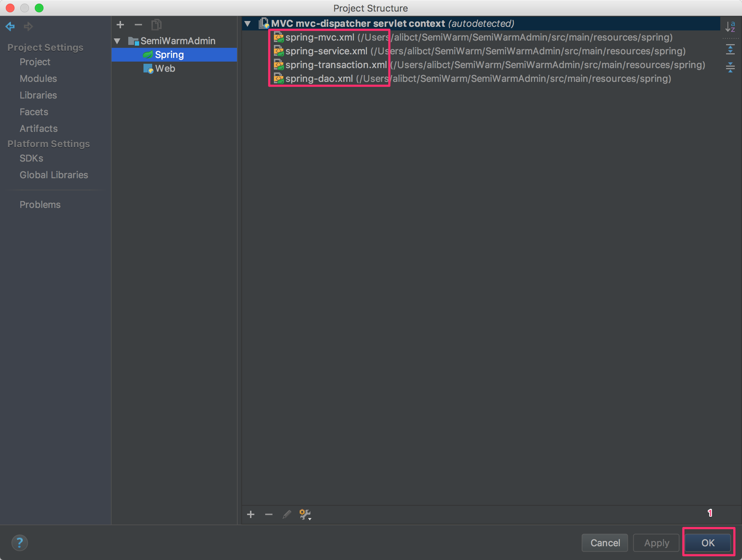Select spring-dao.xml file name

(x=319, y=79)
